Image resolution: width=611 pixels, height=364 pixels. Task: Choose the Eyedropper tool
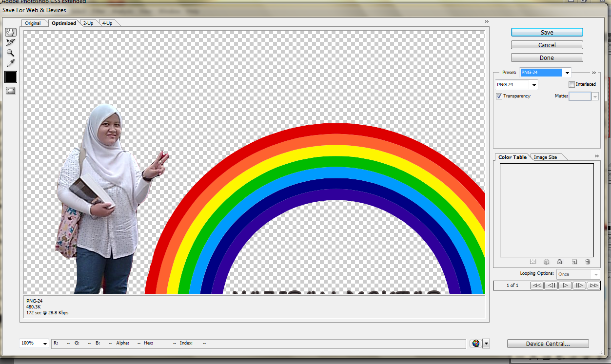coord(10,62)
